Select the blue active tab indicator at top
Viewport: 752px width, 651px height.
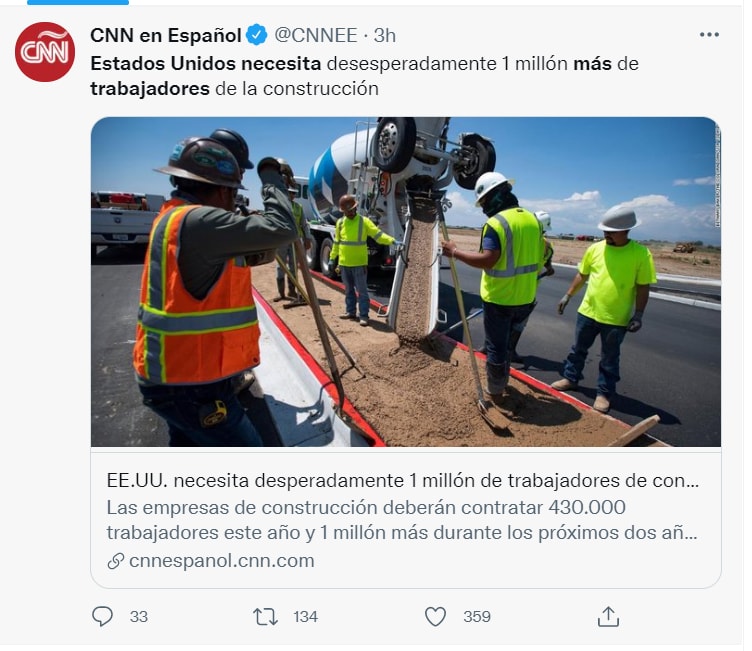[78, 2]
